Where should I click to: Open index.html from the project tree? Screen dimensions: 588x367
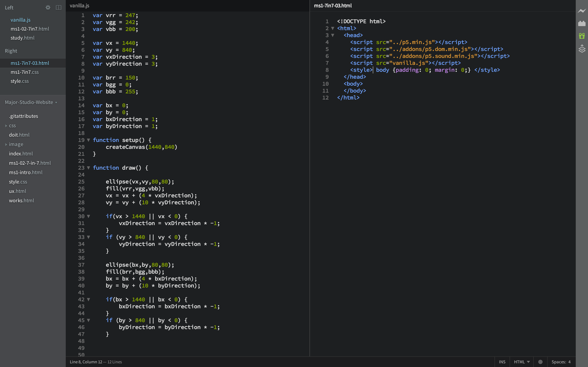tap(21, 154)
